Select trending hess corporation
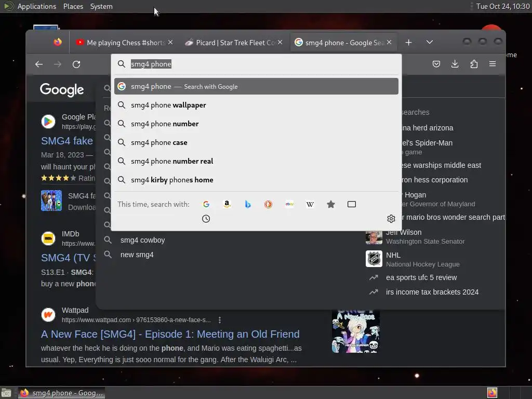This screenshot has width=532, height=399. (x=434, y=180)
